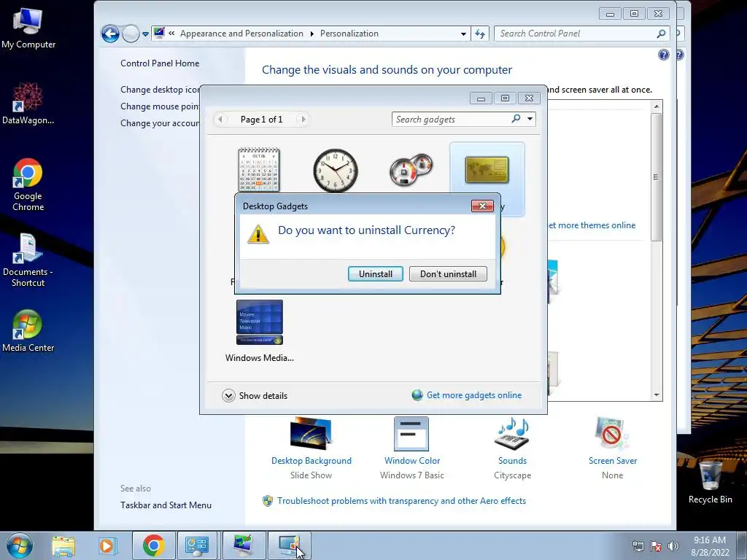This screenshot has height=560, width=747.
Task: Click the search magnifier in gadget gallery
Action: (516, 119)
